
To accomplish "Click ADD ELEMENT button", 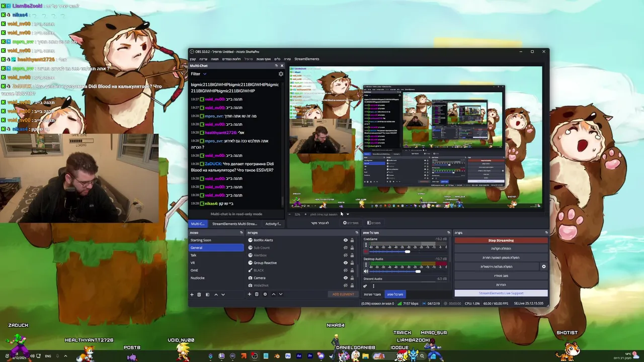I will (x=343, y=294).
